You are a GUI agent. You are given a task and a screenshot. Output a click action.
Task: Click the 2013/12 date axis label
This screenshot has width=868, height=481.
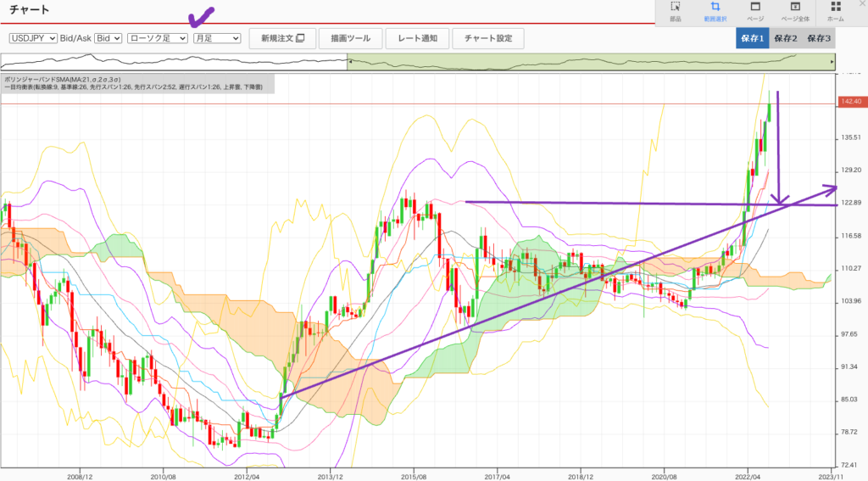click(x=330, y=476)
